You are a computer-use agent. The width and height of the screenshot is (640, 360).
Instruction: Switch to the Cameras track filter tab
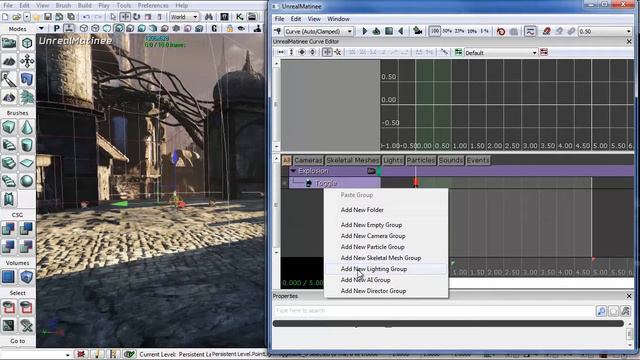[x=308, y=160]
